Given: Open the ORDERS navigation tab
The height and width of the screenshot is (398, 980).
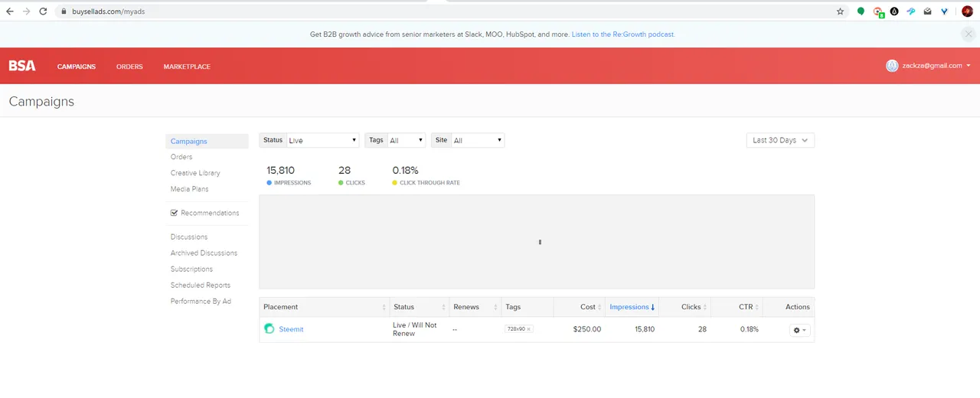Looking at the screenshot, I should click(x=129, y=67).
